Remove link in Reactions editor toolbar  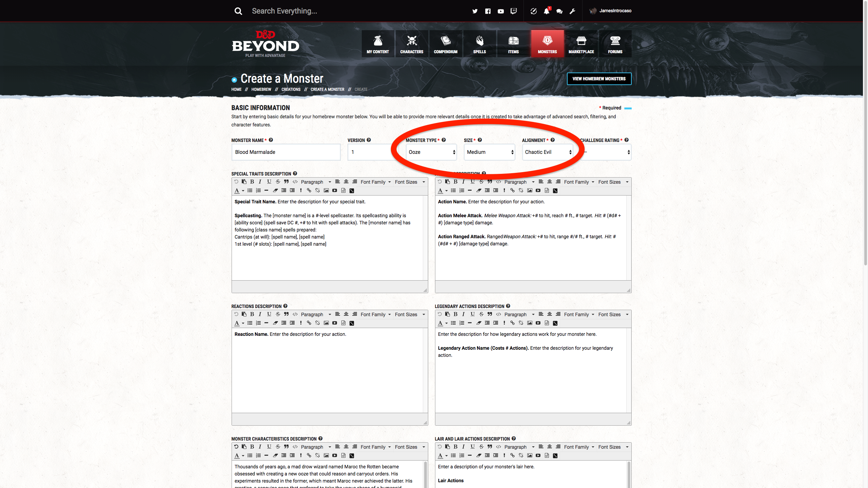point(317,323)
